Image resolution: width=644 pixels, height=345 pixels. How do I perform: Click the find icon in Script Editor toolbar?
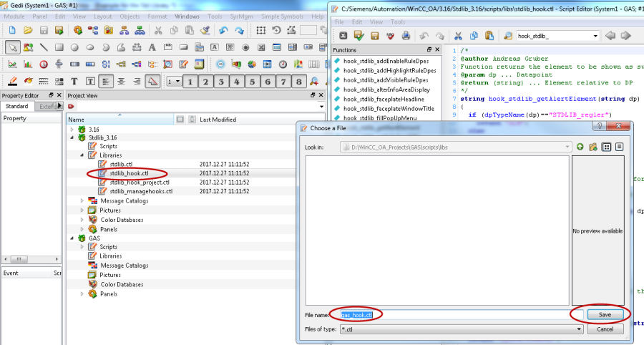[x=507, y=35]
